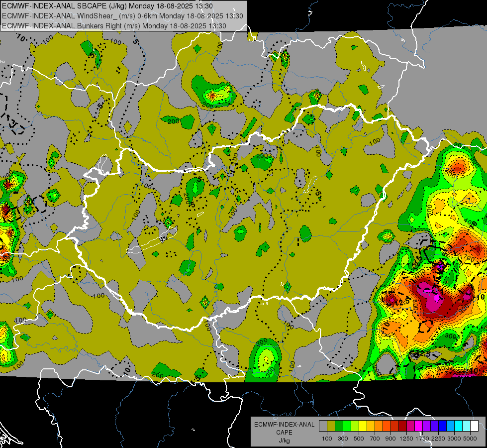Viewport: 487px width, 448px height.
Task: Click the SBCAPE (J/kg) title line
Action: 107,6
